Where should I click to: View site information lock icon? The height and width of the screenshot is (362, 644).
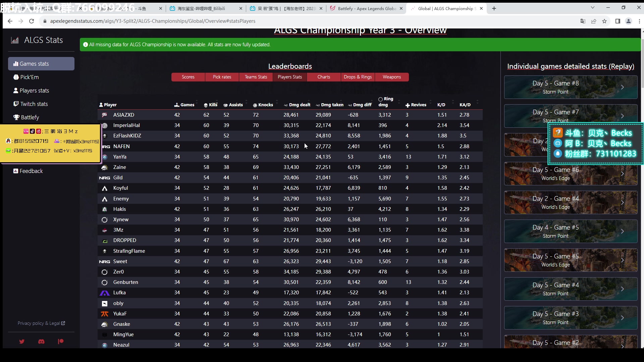coord(45,21)
